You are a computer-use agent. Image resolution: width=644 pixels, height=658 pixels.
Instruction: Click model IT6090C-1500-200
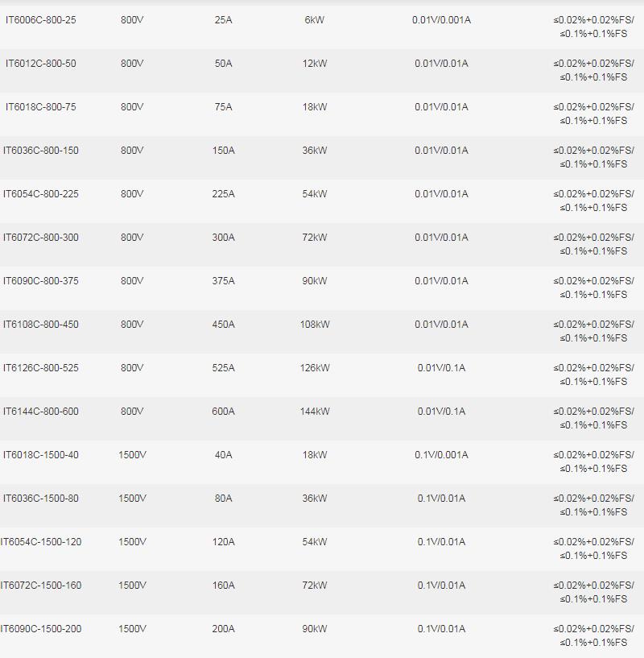41,629
